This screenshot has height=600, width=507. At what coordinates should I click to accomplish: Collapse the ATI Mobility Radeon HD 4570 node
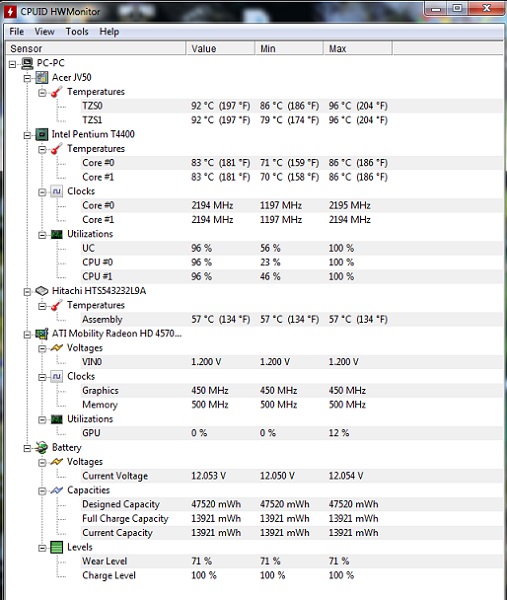coord(27,335)
